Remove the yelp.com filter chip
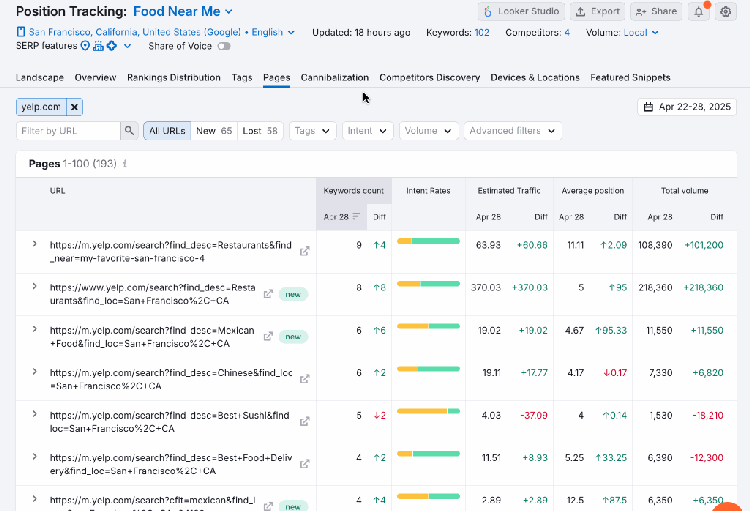 coord(74,107)
